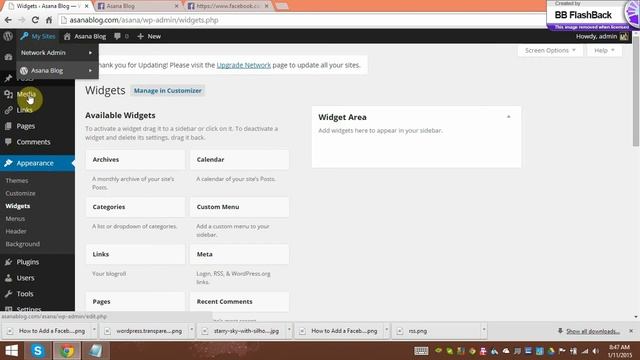The width and height of the screenshot is (640, 360).
Task: Select the Custom Menu widget
Action: click(239, 207)
